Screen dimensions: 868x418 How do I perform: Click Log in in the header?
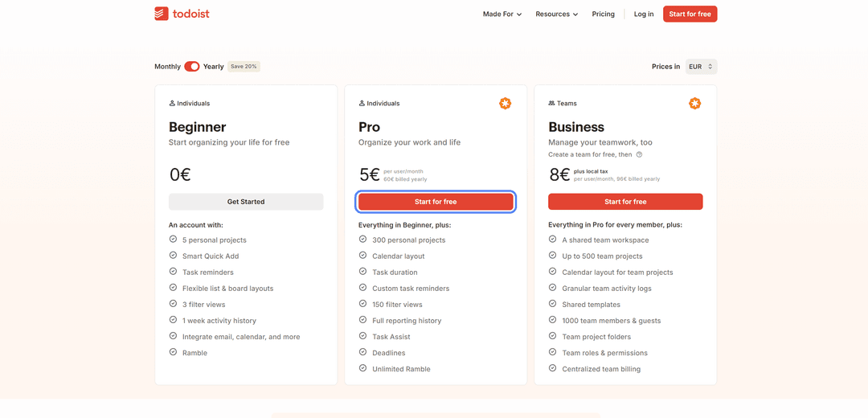pyautogui.click(x=643, y=14)
